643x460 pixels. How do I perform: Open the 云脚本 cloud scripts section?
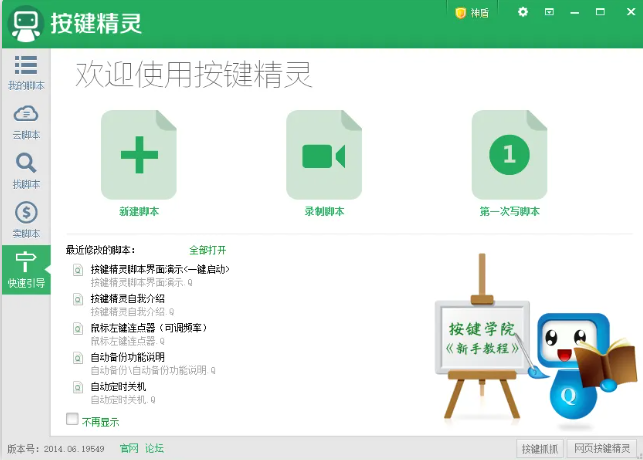(x=26, y=122)
